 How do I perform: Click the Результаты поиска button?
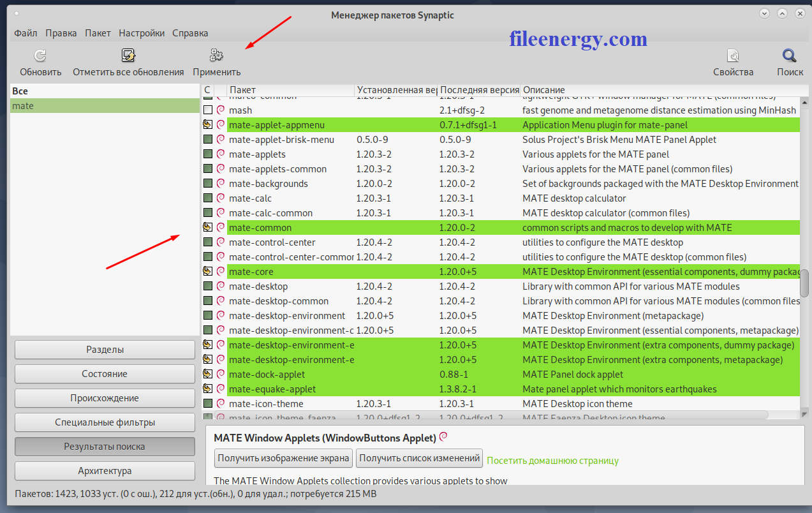point(105,447)
